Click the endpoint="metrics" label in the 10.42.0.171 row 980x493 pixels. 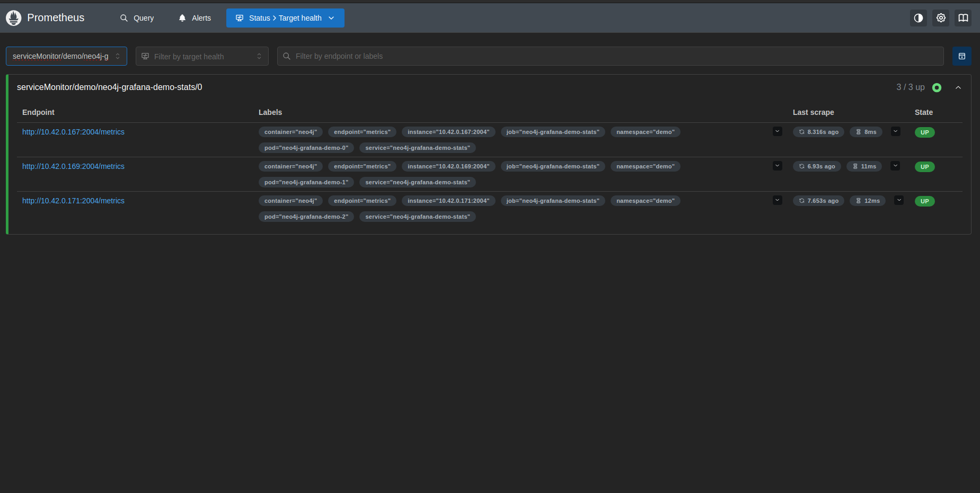click(x=362, y=201)
